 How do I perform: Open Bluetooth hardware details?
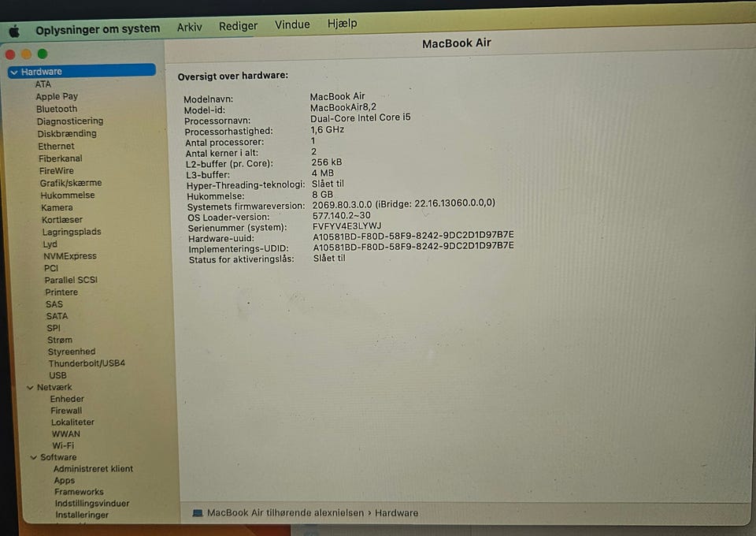(x=57, y=109)
